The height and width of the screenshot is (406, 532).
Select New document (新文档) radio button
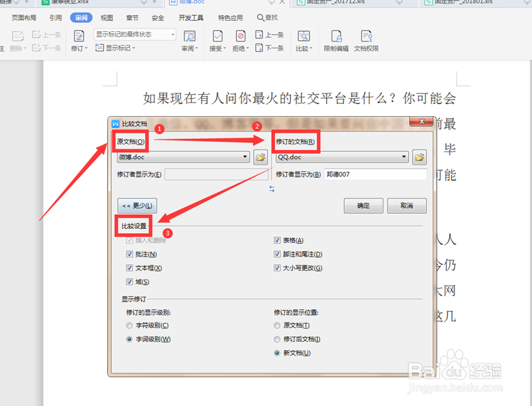coord(277,353)
